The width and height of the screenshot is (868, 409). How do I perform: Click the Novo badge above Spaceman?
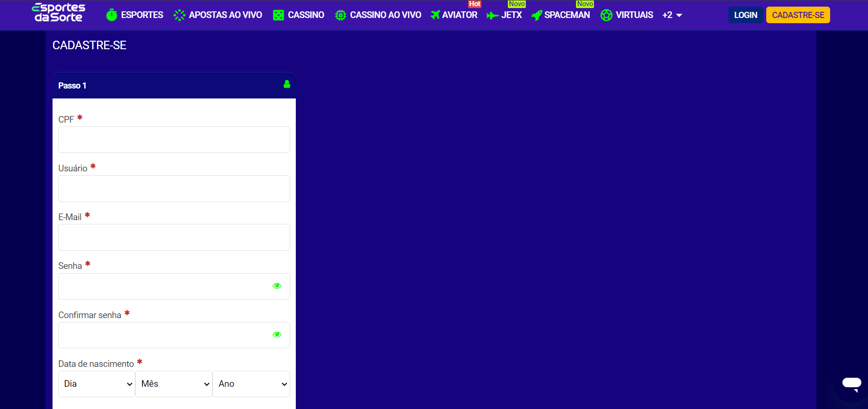[585, 4]
